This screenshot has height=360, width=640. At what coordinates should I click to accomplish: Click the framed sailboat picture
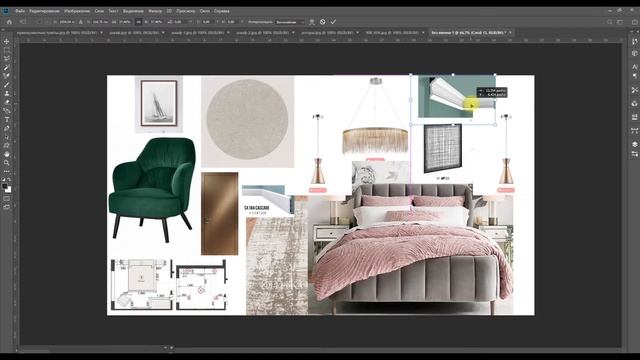click(159, 104)
